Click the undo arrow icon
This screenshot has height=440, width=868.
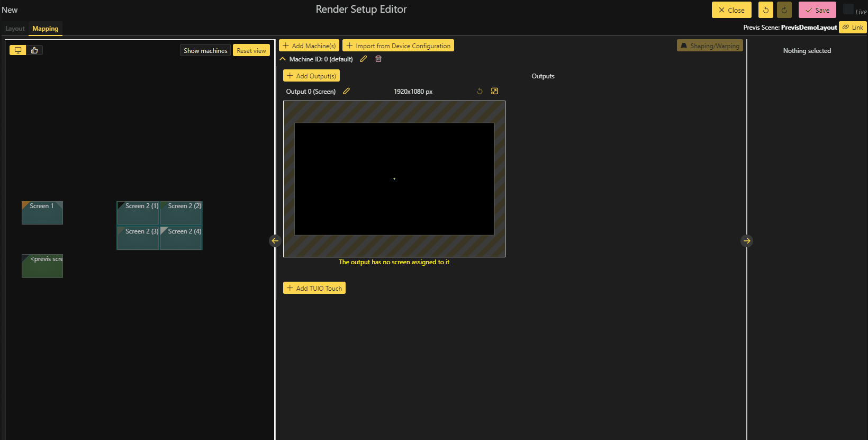(x=765, y=10)
